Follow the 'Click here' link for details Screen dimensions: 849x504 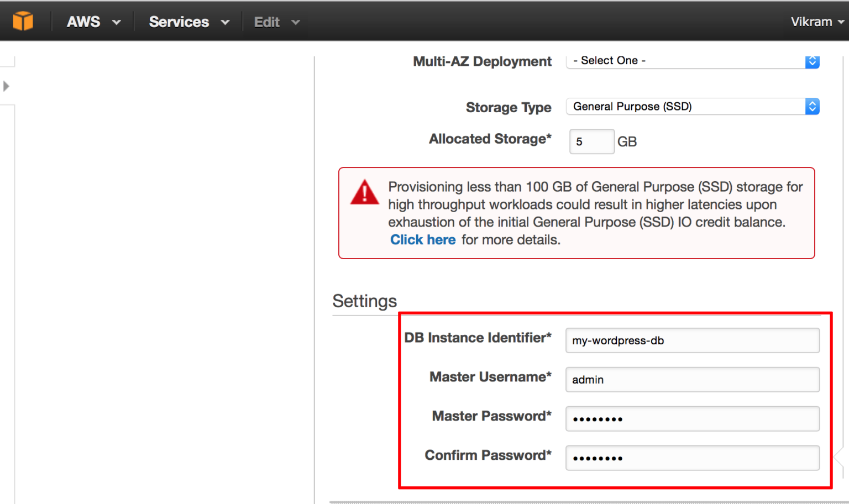click(x=423, y=240)
